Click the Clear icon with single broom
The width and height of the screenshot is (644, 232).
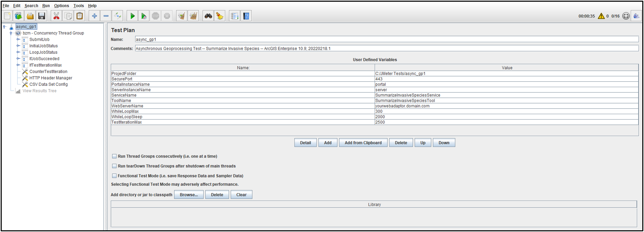(182, 16)
